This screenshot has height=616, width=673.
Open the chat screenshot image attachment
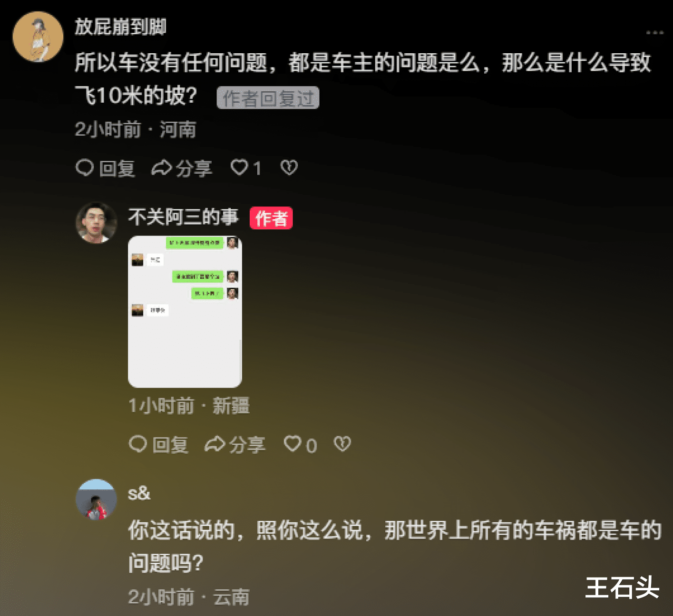pos(185,312)
